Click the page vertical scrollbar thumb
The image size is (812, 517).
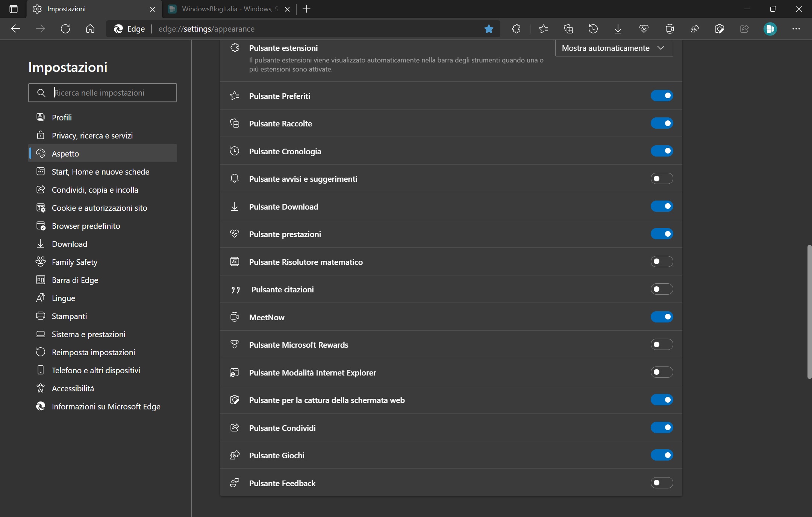click(809, 312)
